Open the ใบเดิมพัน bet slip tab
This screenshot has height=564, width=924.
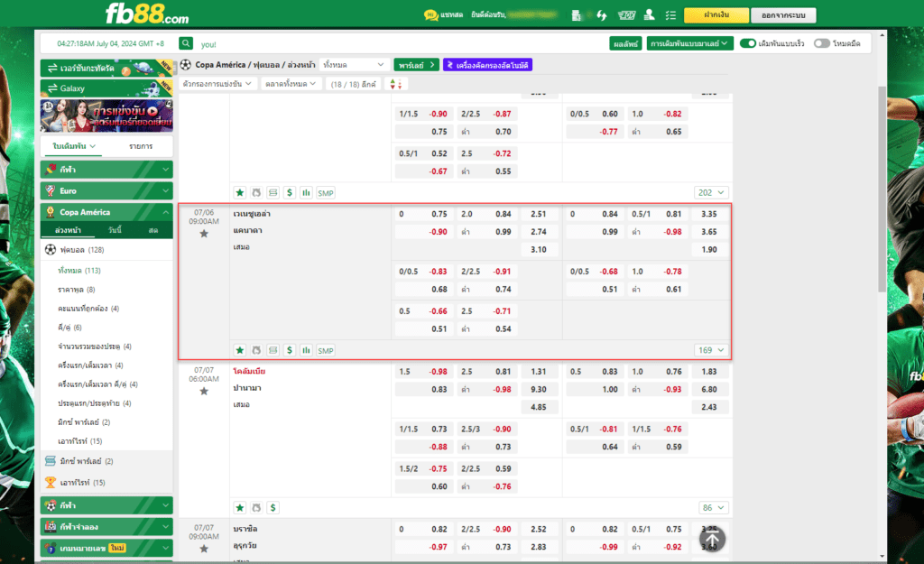(74, 146)
